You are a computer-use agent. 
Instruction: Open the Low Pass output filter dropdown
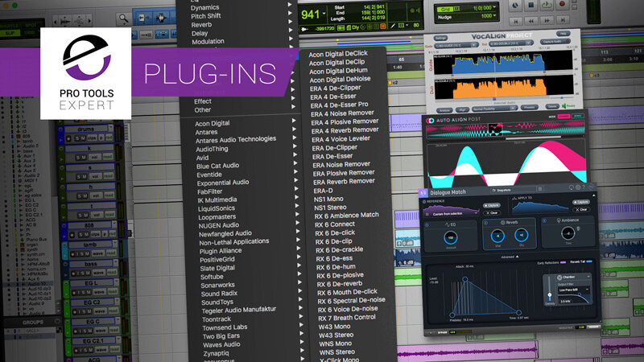click(574, 290)
